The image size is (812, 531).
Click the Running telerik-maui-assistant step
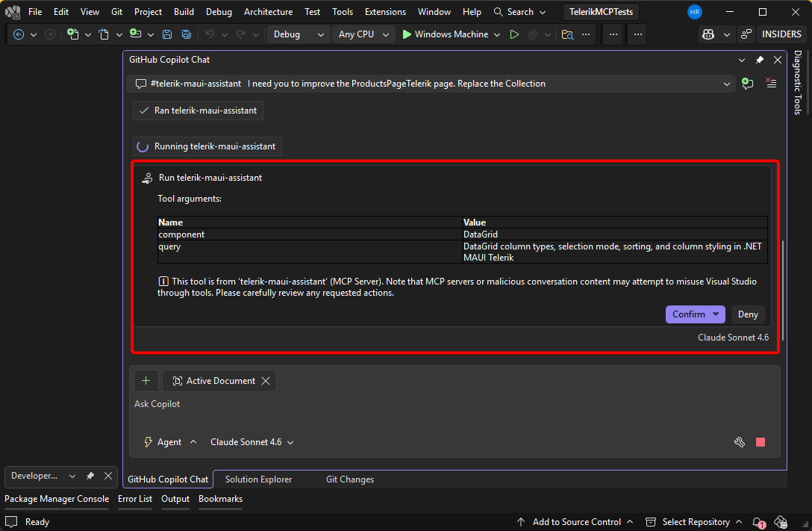(x=207, y=146)
